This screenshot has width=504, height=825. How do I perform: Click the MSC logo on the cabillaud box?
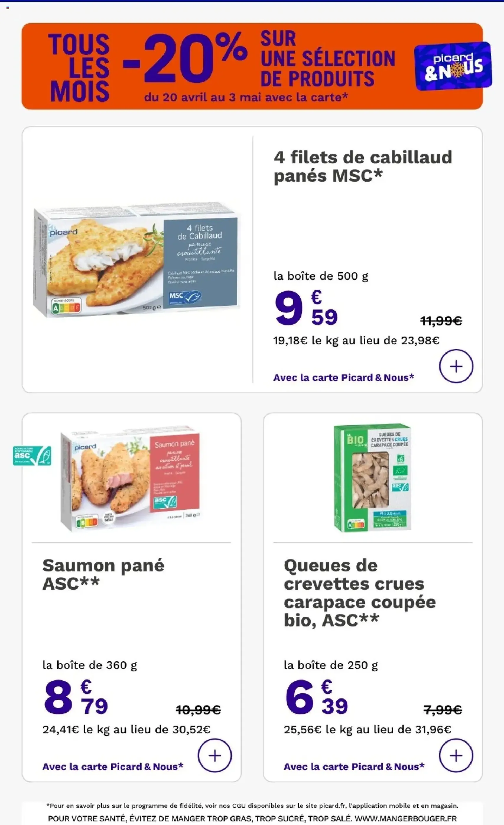pyautogui.click(x=185, y=297)
